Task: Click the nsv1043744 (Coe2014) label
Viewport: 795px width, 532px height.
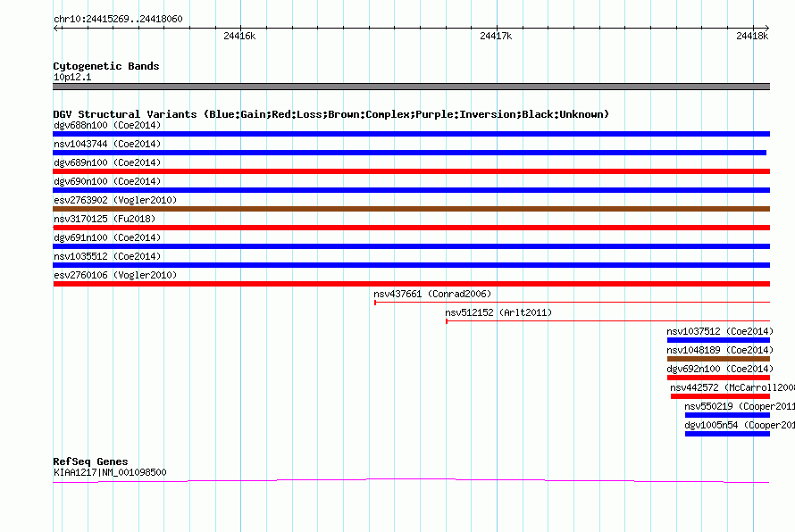Action: tap(107, 144)
